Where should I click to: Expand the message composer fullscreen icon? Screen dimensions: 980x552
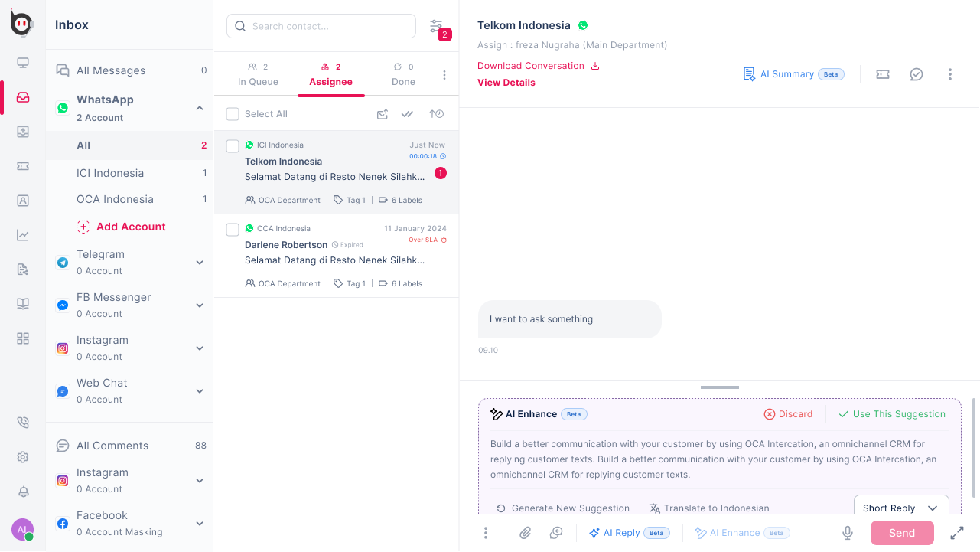[957, 533]
